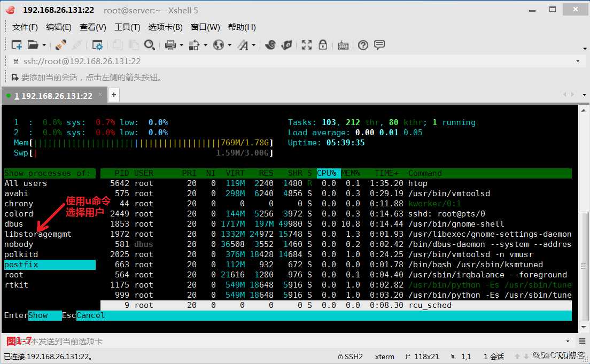Open the 编辑(E) menu

58,27
